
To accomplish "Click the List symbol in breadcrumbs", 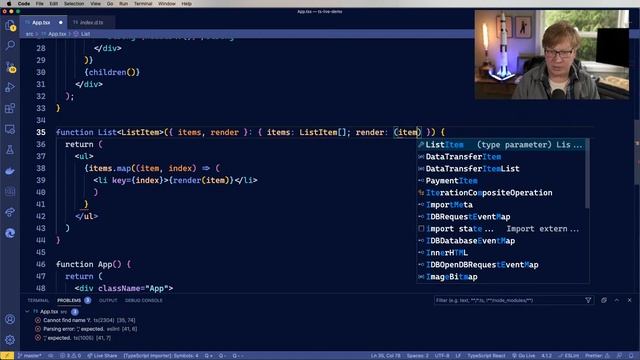I will [85, 34].
